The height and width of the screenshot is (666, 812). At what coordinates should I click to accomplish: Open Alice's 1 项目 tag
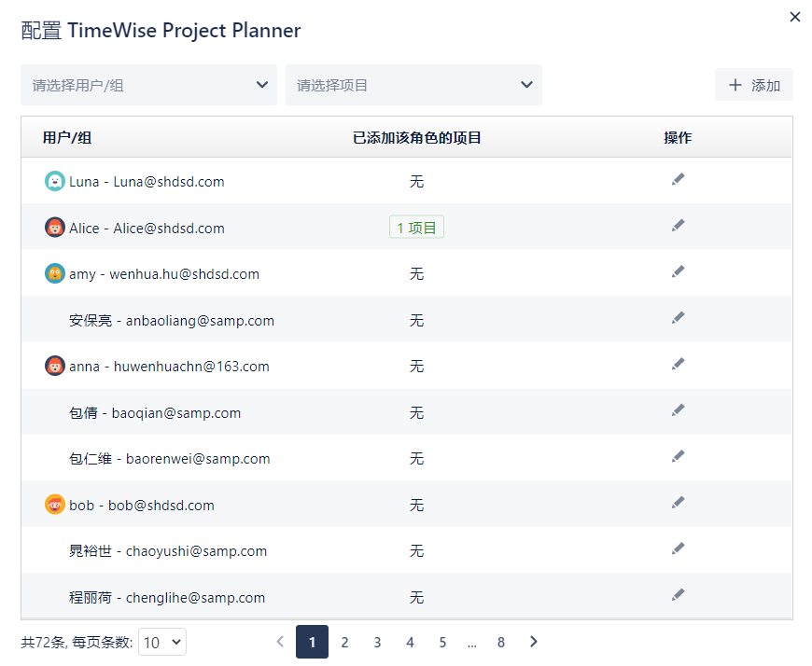[416, 228]
